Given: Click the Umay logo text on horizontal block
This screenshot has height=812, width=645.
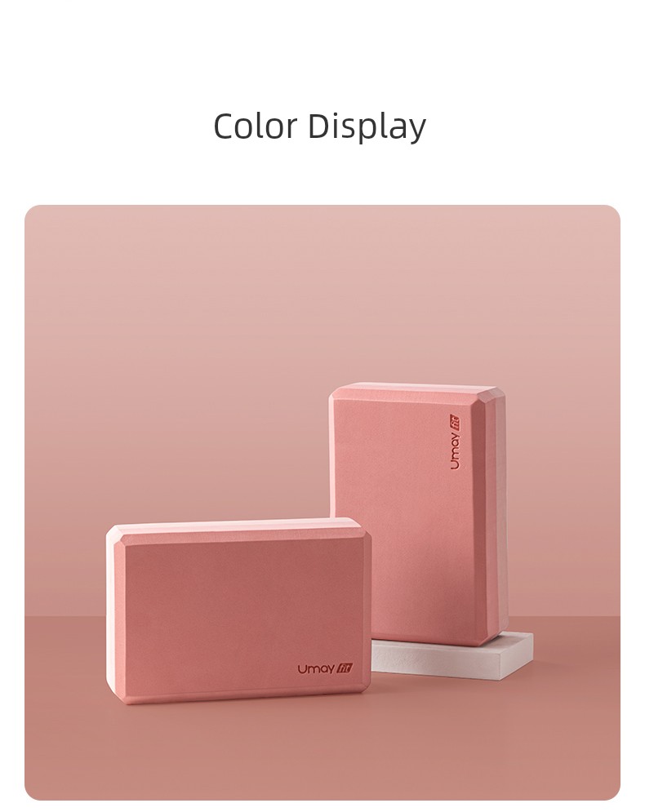Looking at the screenshot, I should click(316, 669).
